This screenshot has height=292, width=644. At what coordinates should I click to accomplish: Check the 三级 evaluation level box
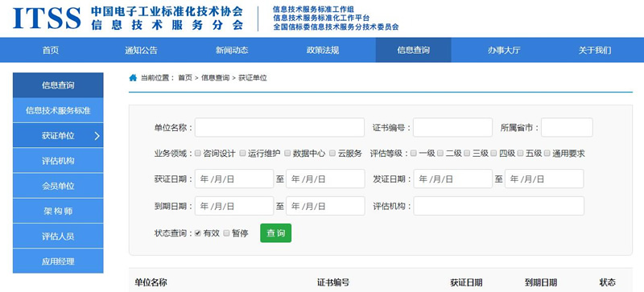click(x=467, y=153)
